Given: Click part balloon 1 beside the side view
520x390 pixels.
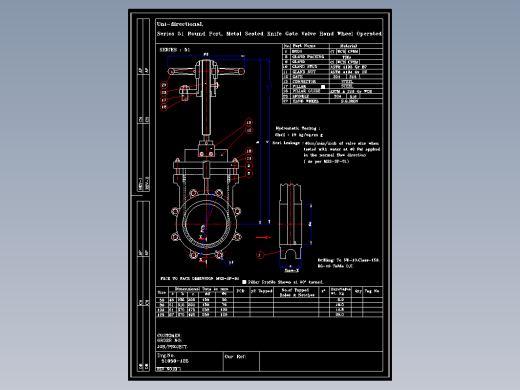Looking at the screenshot, I should [260, 255].
